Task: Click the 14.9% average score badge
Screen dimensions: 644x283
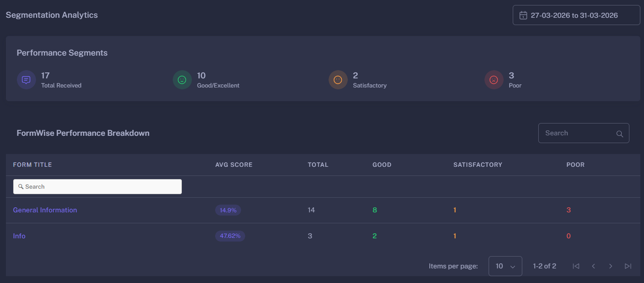Action: (x=228, y=210)
